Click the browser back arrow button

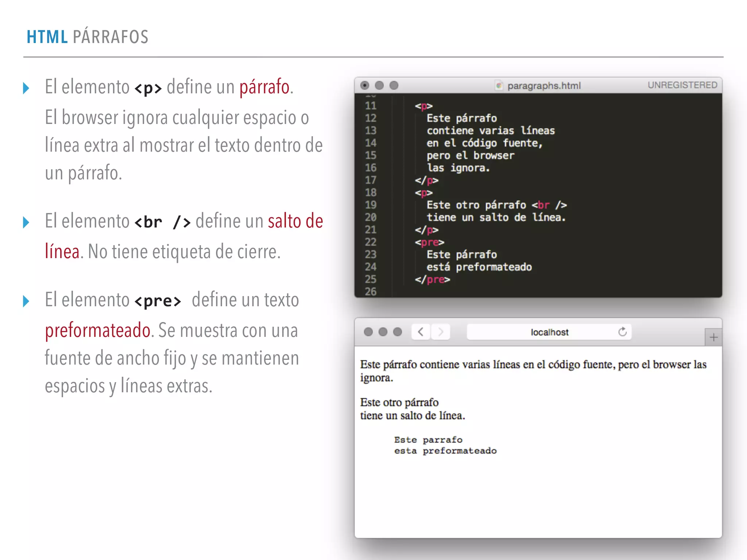click(421, 332)
